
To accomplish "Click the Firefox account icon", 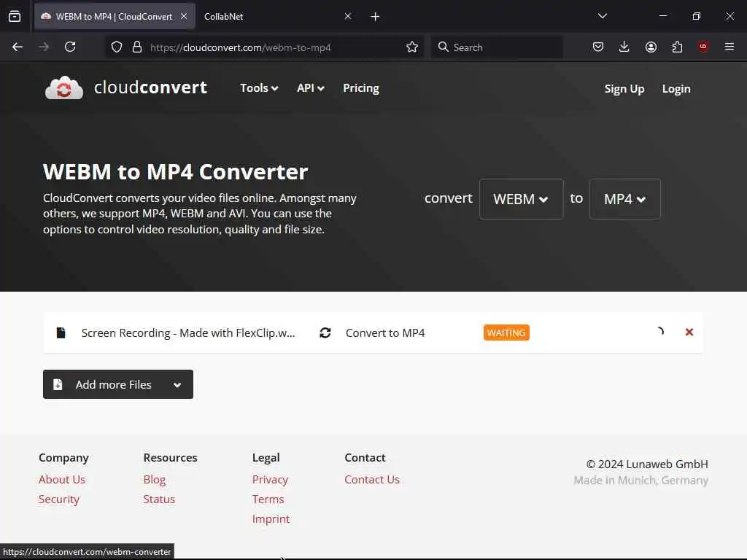I will pos(651,47).
